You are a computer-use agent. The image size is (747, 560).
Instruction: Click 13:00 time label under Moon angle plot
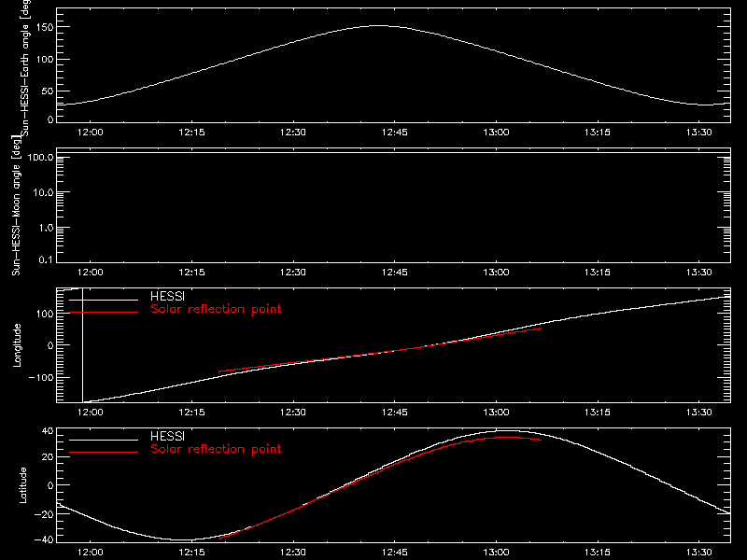496,273
